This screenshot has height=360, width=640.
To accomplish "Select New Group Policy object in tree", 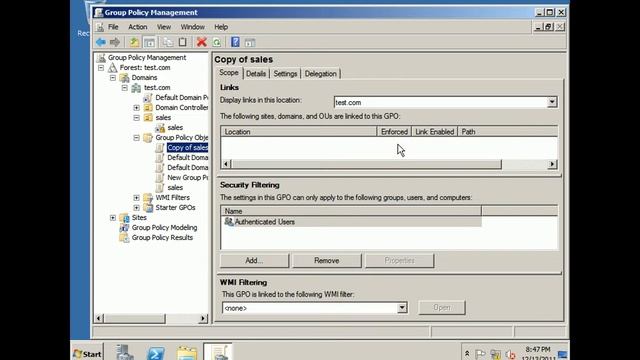I will pos(187,178).
